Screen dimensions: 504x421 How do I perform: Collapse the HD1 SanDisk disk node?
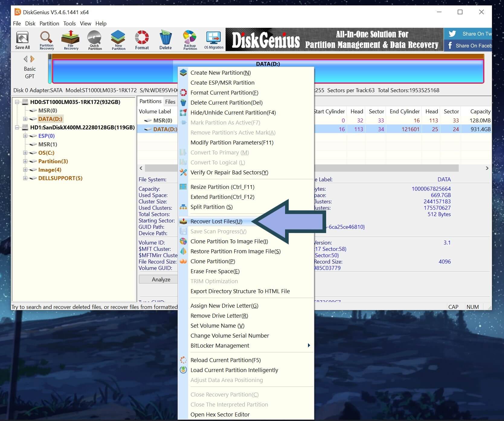click(x=17, y=128)
